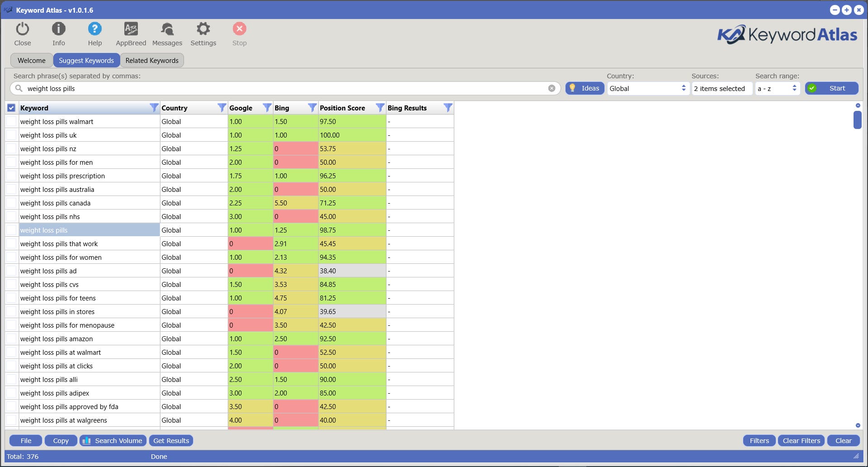The image size is (868, 467).
Task: Click the scrollbar up arrow
Action: tap(858, 105)
